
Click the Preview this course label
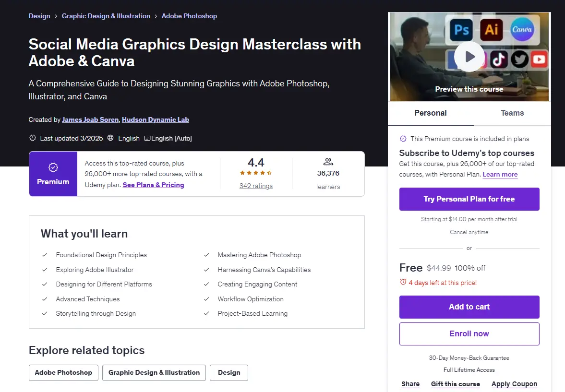click(469, 89)
